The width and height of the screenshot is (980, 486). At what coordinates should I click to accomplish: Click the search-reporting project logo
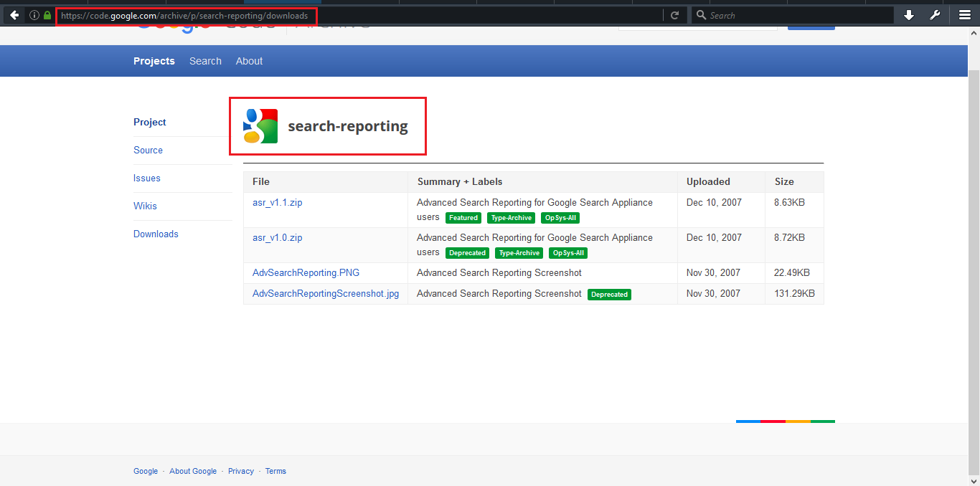click(x=260, y=126)
